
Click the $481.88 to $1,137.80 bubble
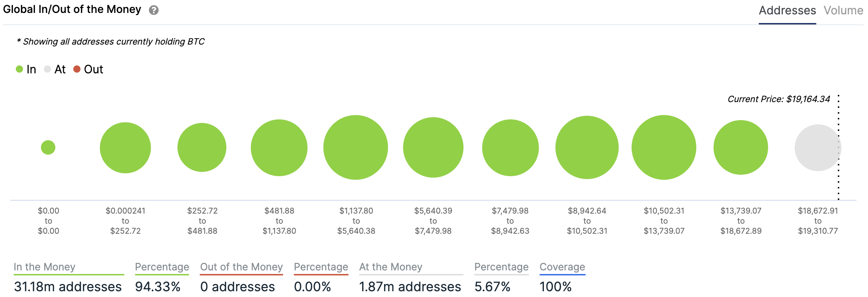pos(279,148)
